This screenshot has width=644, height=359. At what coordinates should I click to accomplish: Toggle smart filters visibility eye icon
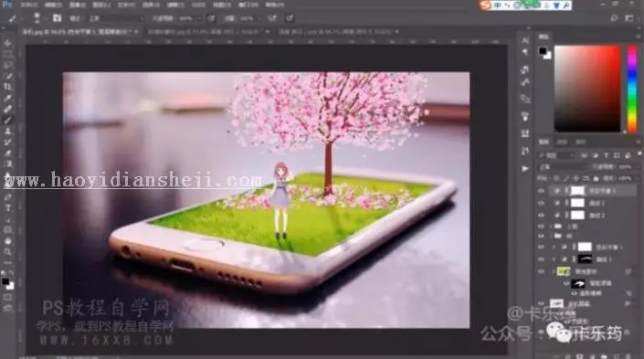566,283
